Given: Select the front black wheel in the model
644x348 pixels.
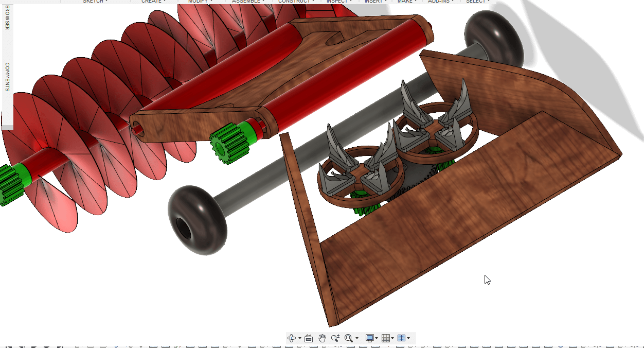Looking at the screenshot, I should coord(198,220).
